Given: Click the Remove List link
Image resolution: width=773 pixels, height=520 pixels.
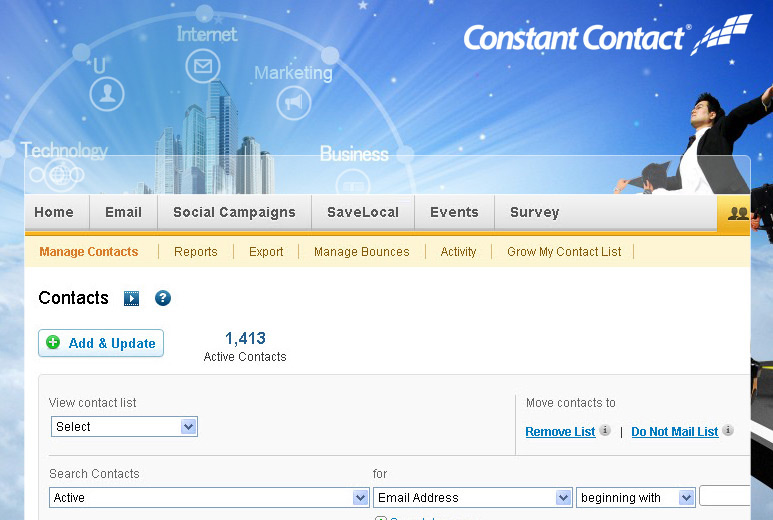Looking at the screenshot, I should (560, 432).
